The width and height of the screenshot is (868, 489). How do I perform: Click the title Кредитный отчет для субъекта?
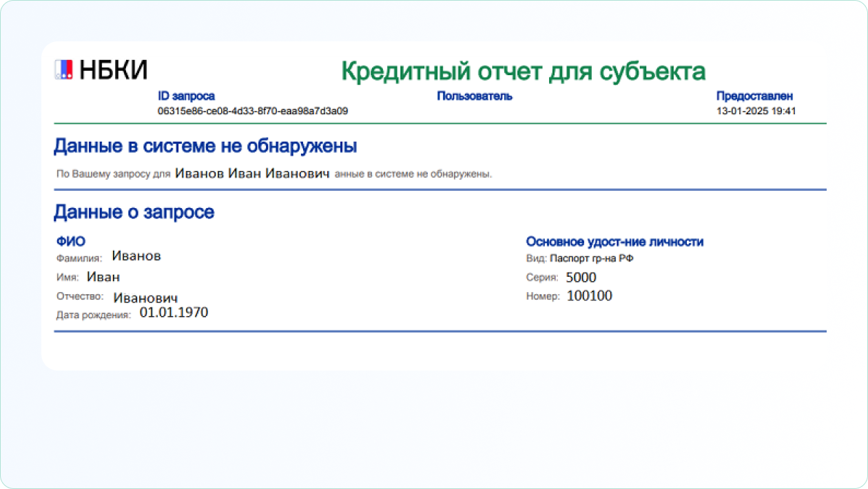click(524, 71)
